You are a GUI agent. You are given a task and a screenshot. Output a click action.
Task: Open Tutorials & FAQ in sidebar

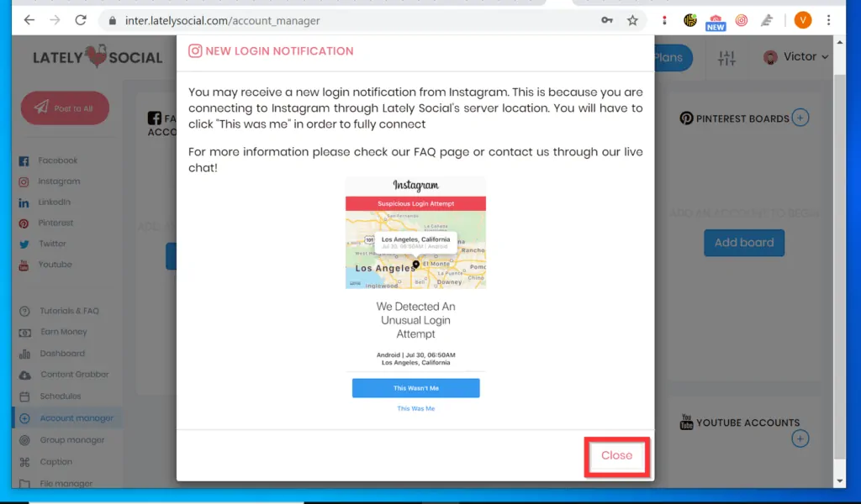click(x=69, y=311)
